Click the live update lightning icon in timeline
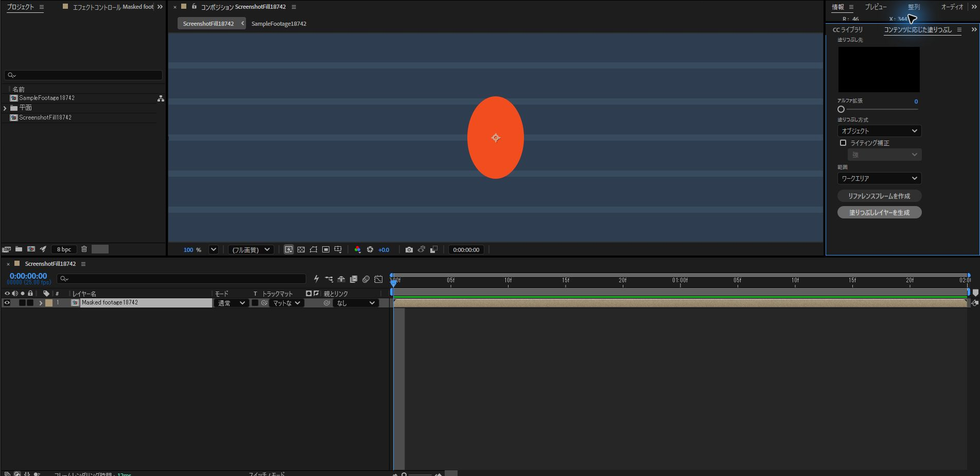 pyautogui.click(x=317, y=279)
